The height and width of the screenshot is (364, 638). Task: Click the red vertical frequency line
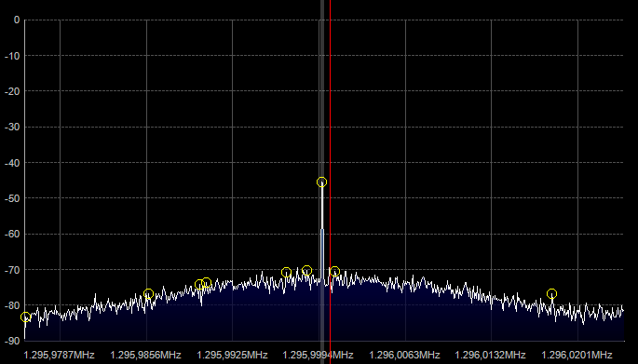[x=330, y=170]
